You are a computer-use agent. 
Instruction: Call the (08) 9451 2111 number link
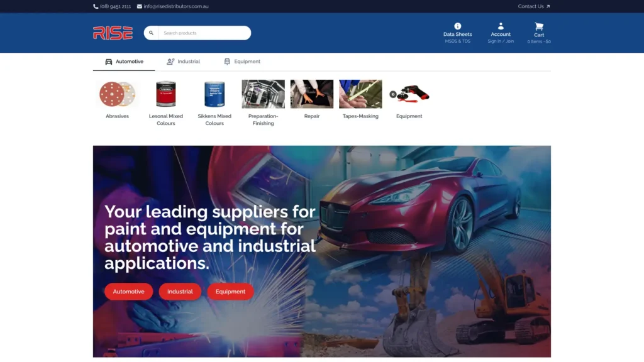116,6
